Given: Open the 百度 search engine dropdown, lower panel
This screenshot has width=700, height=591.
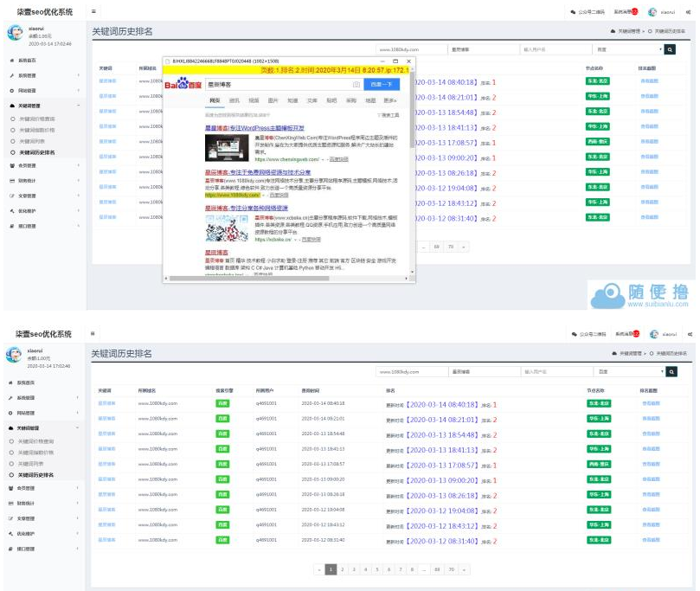Looking at the screenshot, I should pos(629,371).
